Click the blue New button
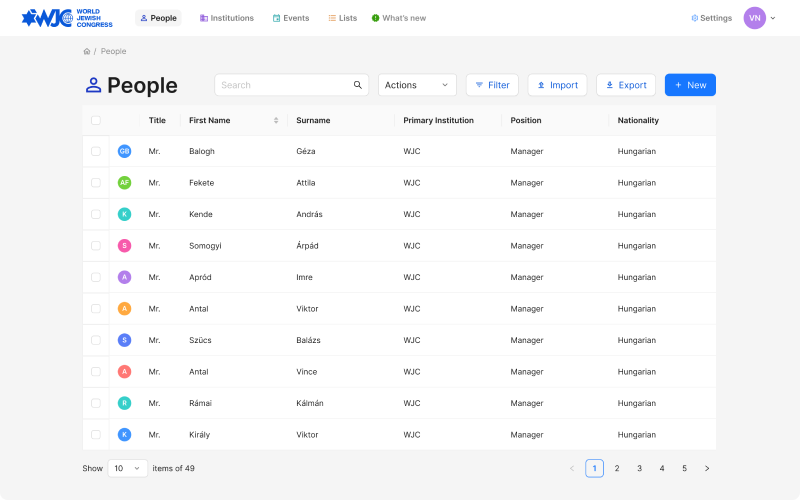The width and height of the screenshot is (800, 500). (x=690, y=85)
